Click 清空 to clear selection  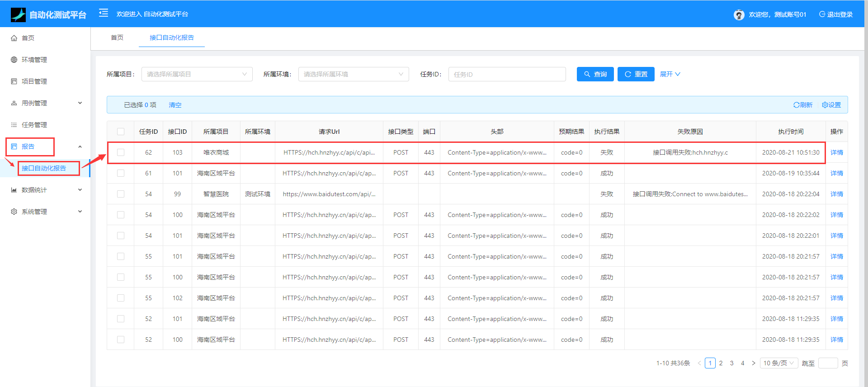coord(175,105)
